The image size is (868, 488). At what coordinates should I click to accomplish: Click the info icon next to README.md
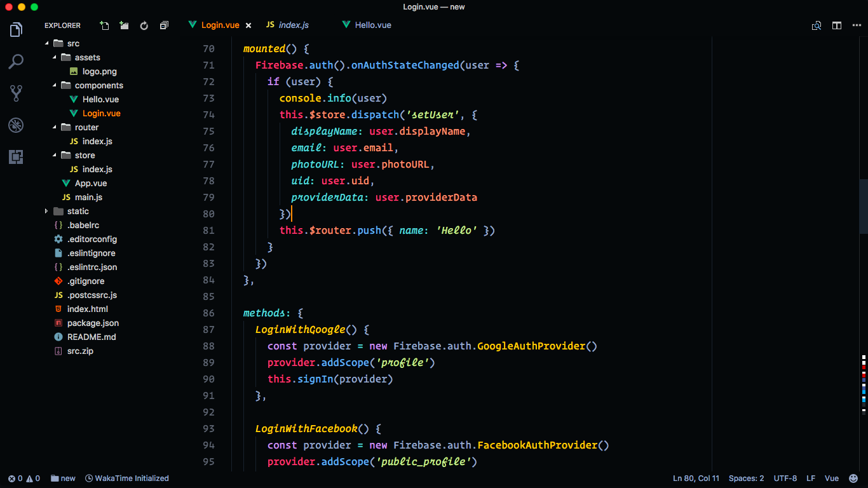click(x=58, y=337)
